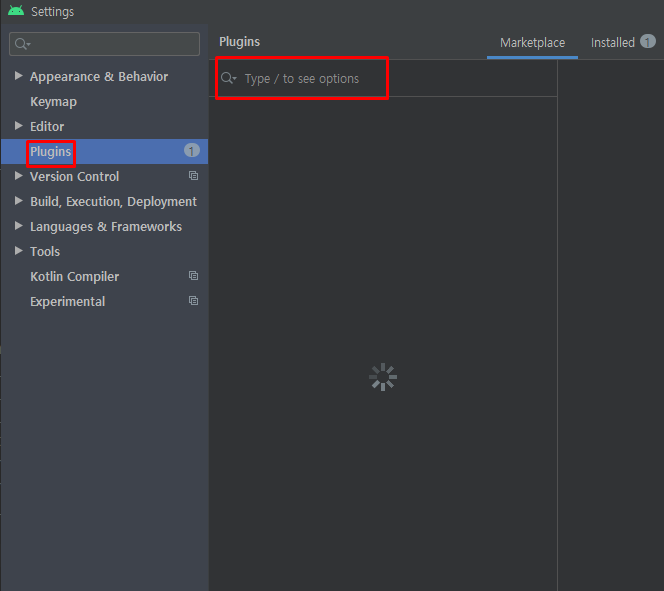664x591 pixels.
Task: Click the Settings window title
Action: coord(53,11)
